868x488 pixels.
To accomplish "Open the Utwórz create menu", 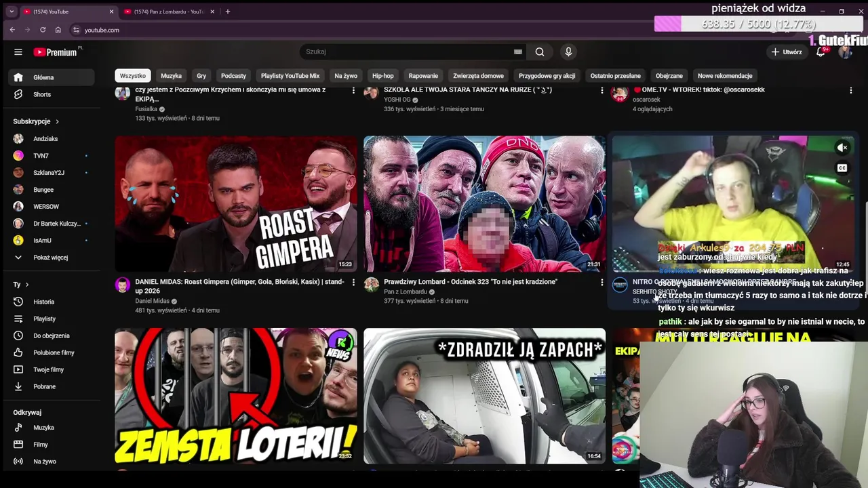I will tap(787, 52).
